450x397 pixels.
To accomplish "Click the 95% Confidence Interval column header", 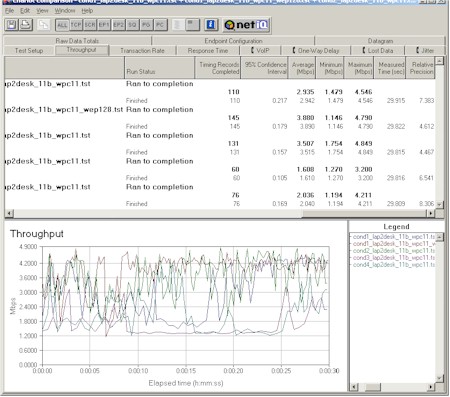I will (264, 68).
